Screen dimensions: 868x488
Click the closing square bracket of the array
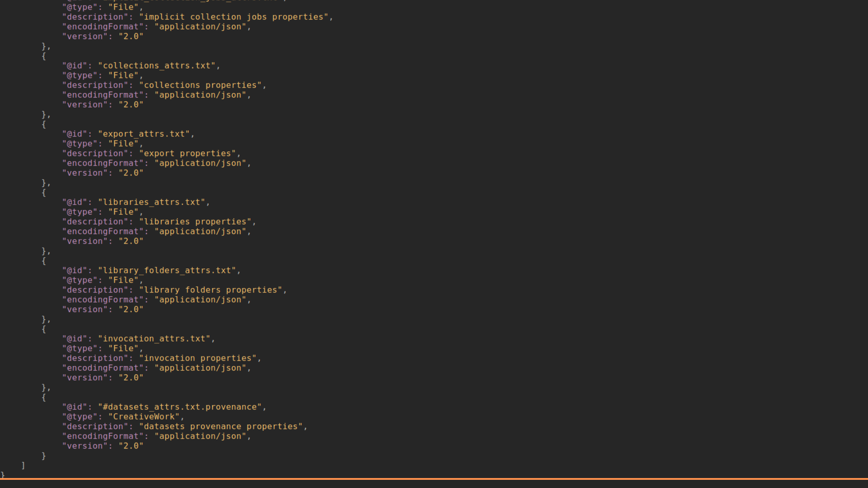23,466
